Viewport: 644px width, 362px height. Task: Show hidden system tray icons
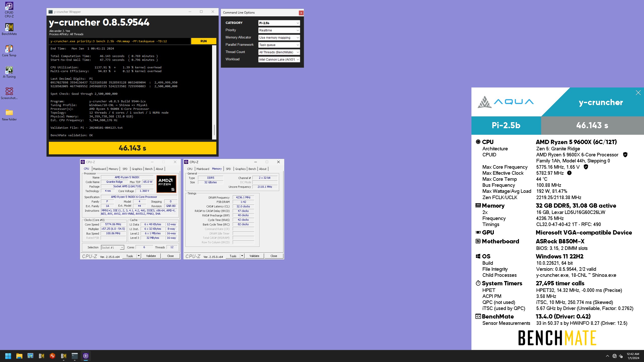tap(607, 356)
